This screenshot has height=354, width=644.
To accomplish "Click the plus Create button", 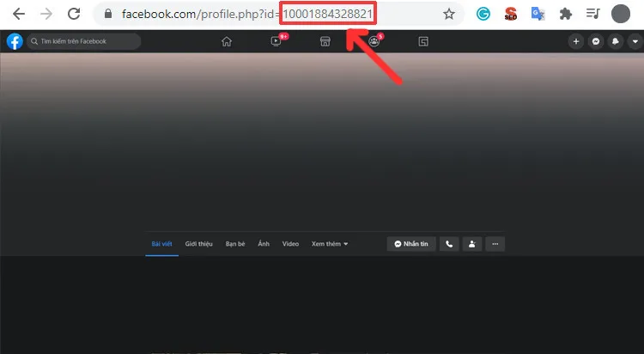I will (x=577, y=41).
